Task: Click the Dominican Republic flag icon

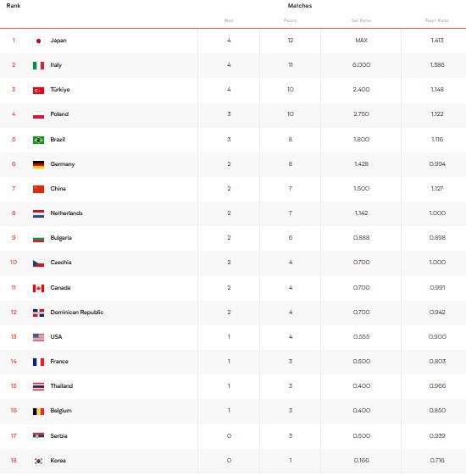Action: point(39,313)
